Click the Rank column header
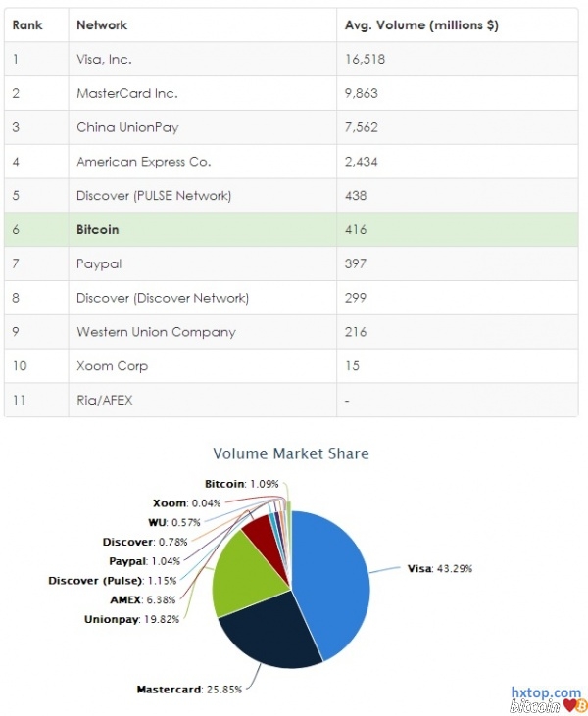588x716 pixels. click(x=27, y=24)
